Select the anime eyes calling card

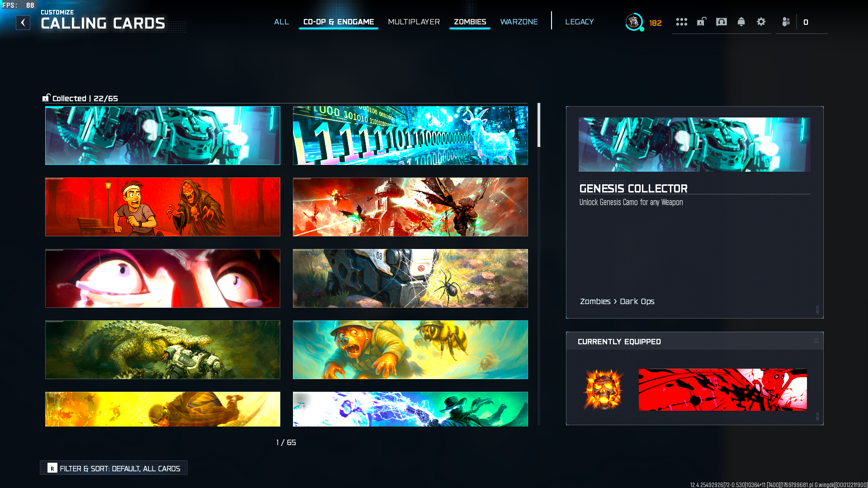coord(163,278)
